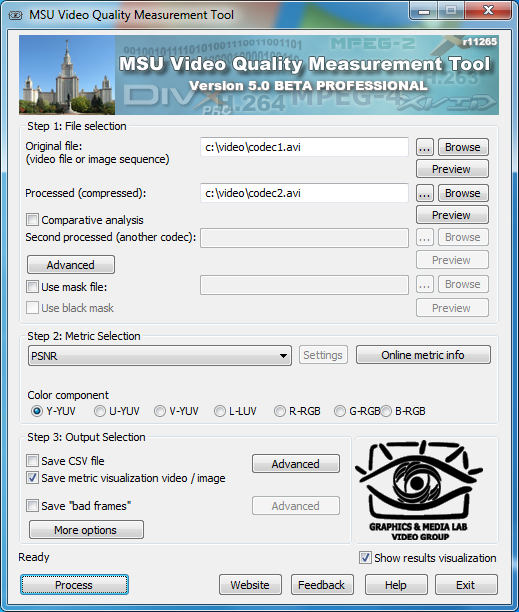Enable the Use mask file checkbox
The width and height of the screenshot is (519, 612).
click(32, 287)
